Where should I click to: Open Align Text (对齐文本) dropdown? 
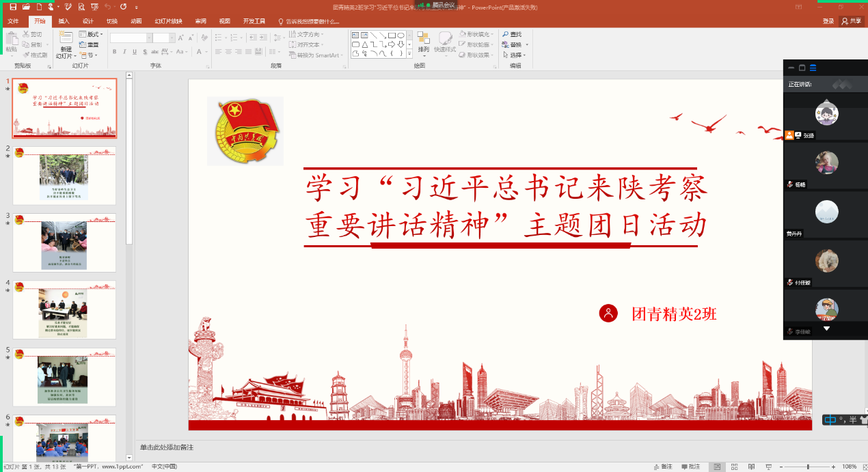[x=306, y=44]
